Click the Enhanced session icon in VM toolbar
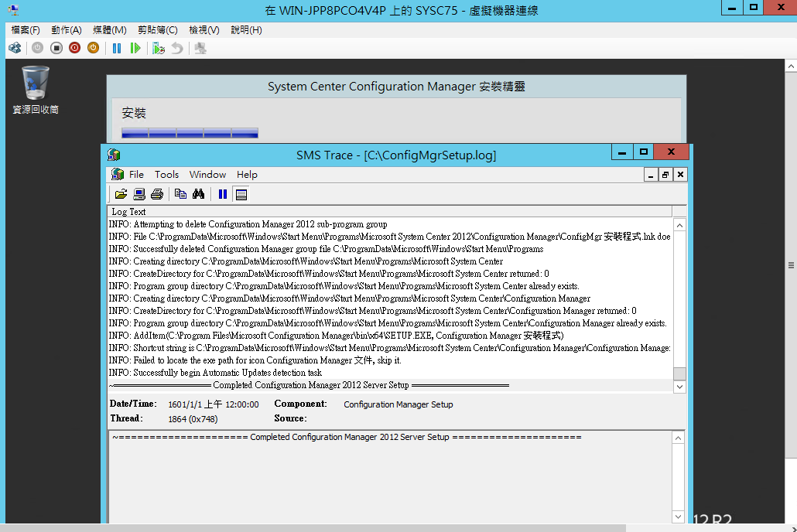 click(200, 48)
